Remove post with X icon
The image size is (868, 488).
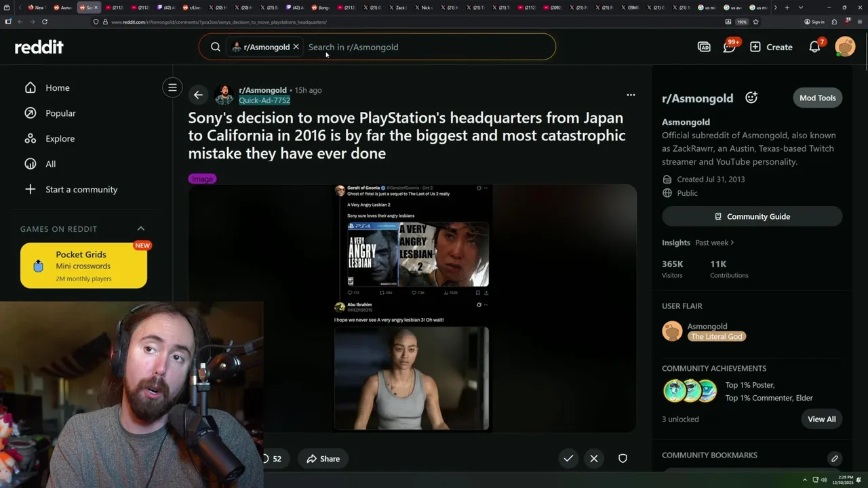pos(594,458)
